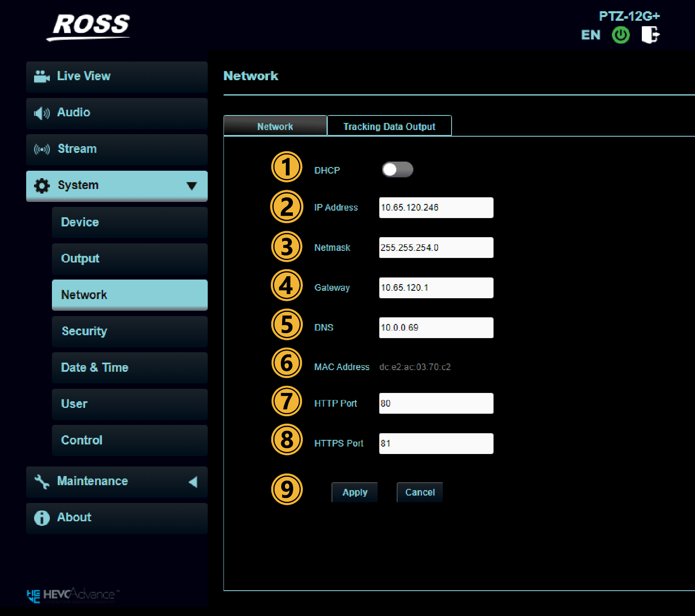This screenshot has width=695, height=616.
Task: Click the HTTPS Port input field
Action: point(436,444)
